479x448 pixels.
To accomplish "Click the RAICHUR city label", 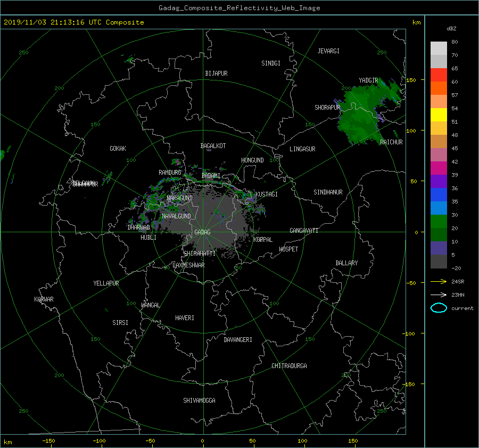I will click(x=391, y=142).
